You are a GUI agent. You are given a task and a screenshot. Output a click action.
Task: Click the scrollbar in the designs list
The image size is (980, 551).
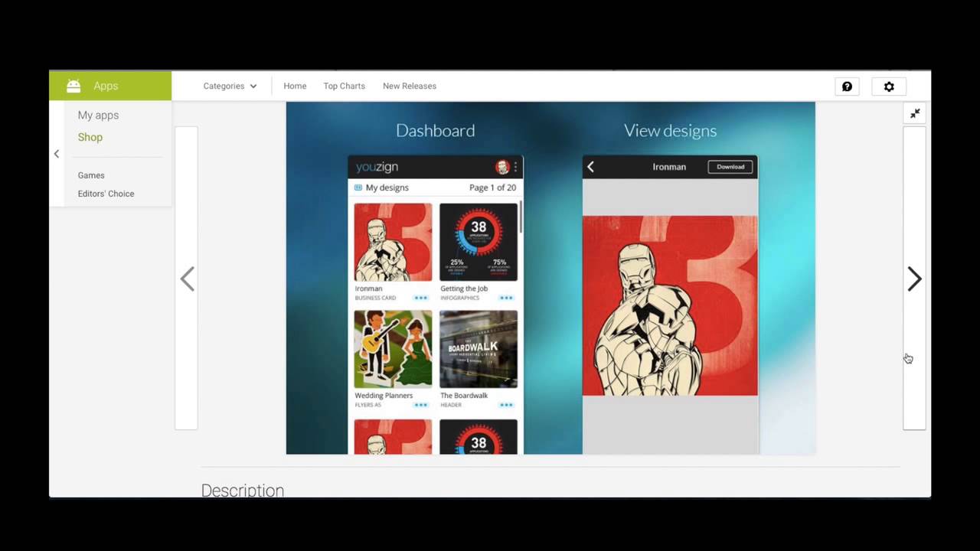click(x=521, y=217)
